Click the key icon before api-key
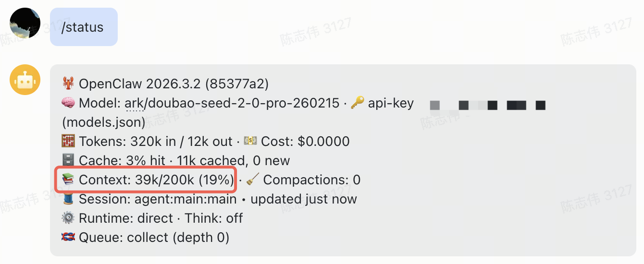This screenshot has width=644, height=264. tap(357, 103)
